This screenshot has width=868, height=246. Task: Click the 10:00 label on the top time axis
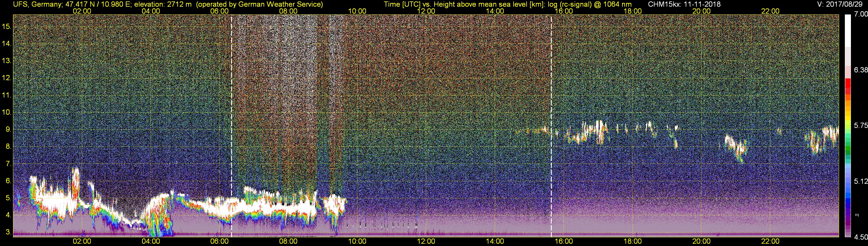[357, 11]
